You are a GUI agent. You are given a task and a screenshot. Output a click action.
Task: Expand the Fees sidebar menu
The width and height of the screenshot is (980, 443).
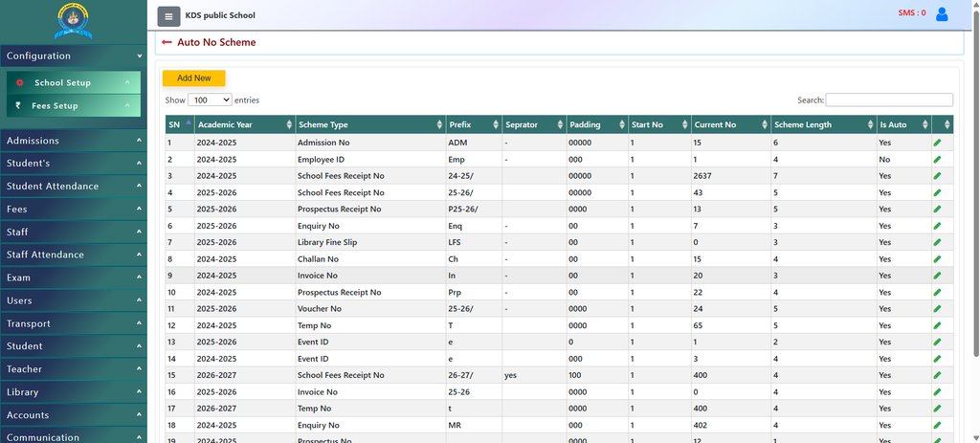[x=73, y=210]
